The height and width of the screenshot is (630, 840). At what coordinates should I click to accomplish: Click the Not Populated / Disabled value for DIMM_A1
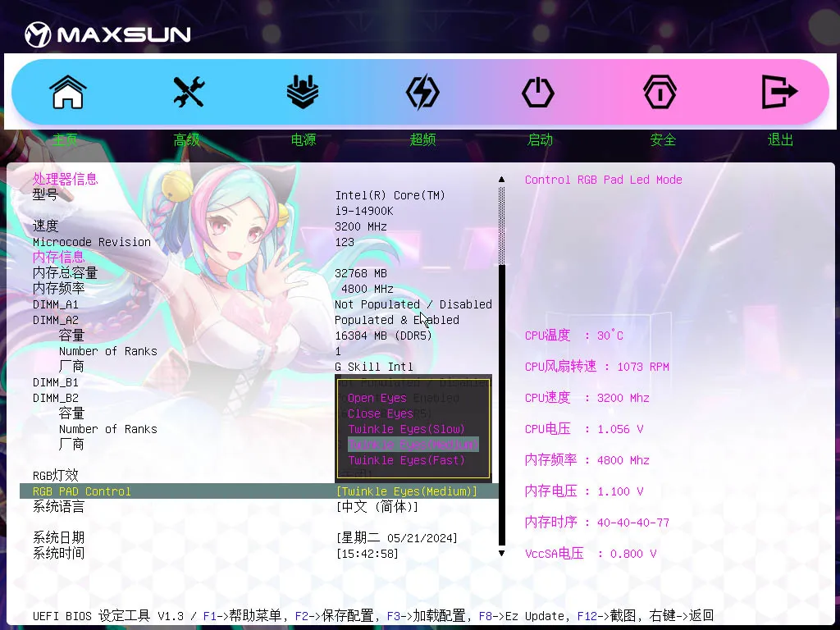pyautogui.click(x=413, y=305)
